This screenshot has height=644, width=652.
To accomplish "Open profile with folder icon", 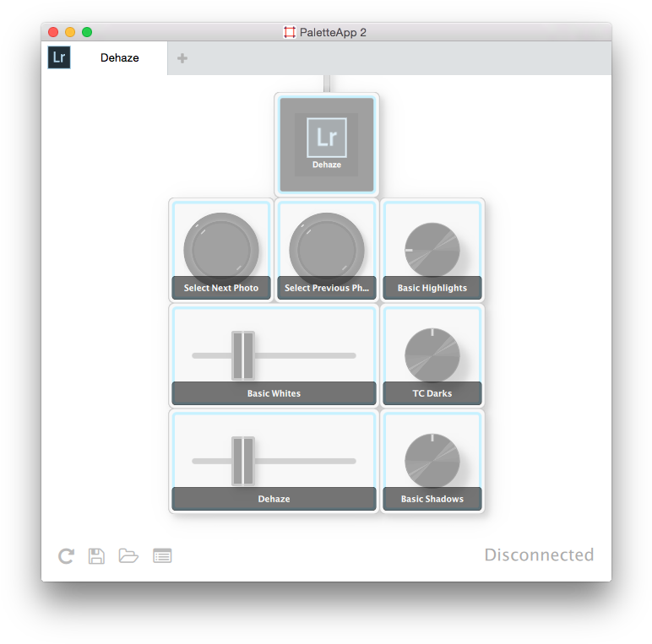I will 128,556.
